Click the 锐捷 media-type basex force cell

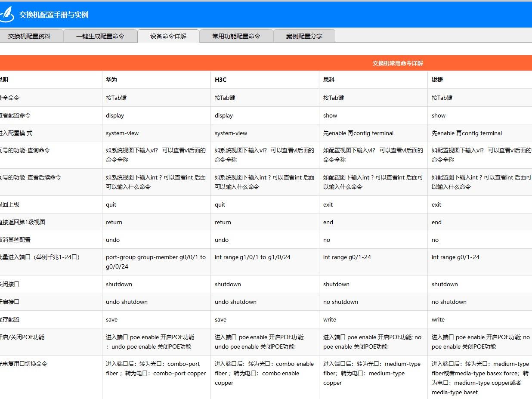tap(480, 378)
